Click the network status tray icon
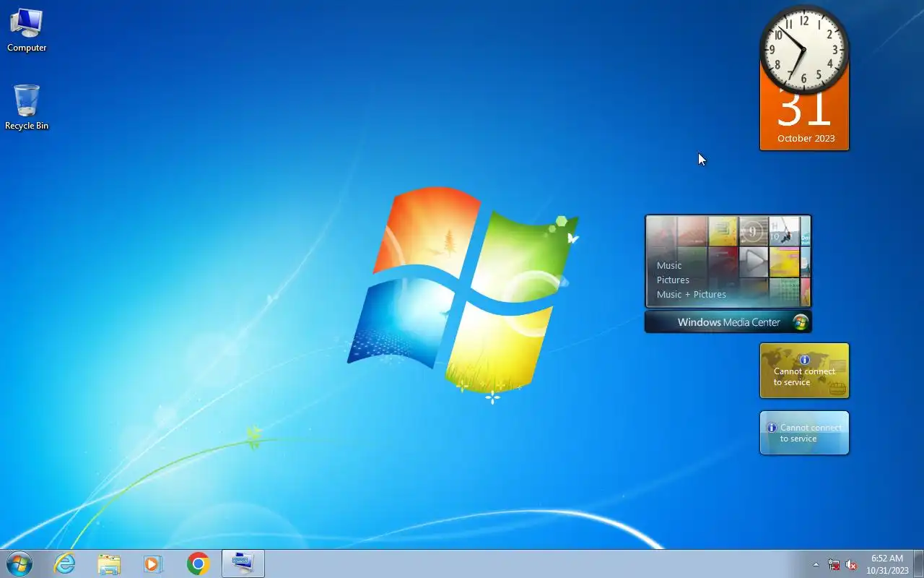 click(x=834, y=564)
